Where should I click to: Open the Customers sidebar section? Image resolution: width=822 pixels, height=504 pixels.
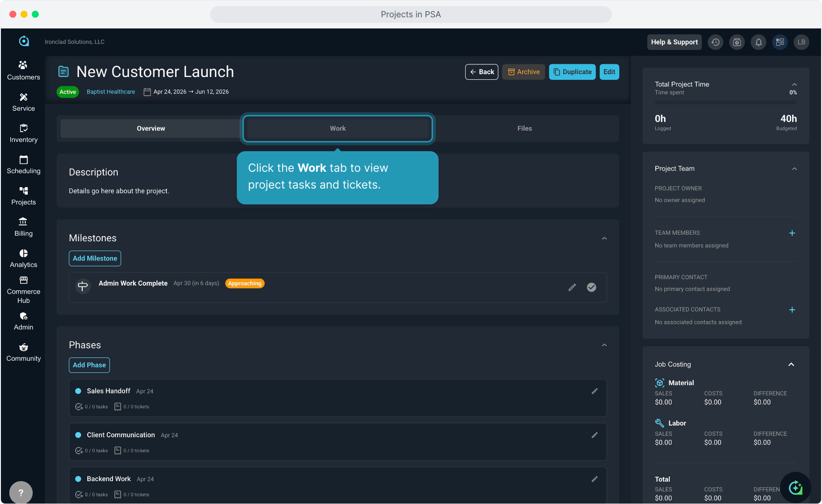[x=23, y=70]
